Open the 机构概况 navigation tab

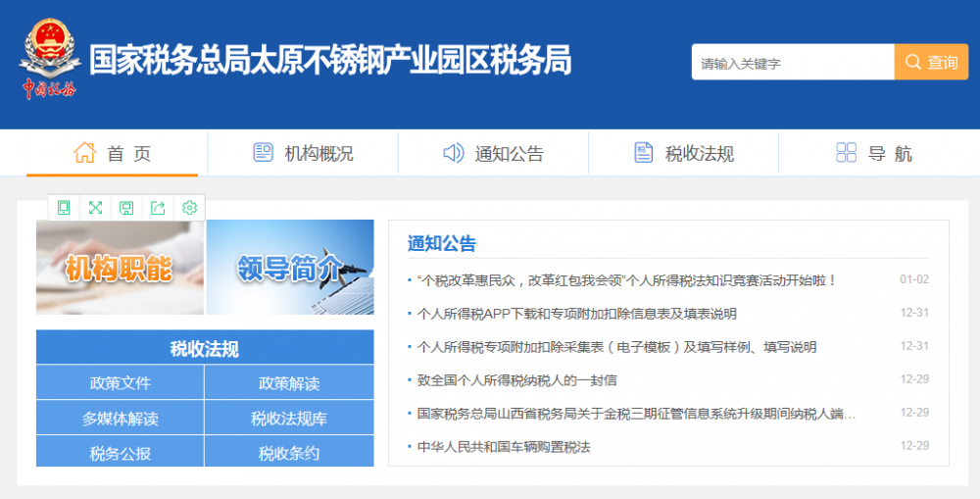[304, 154]
